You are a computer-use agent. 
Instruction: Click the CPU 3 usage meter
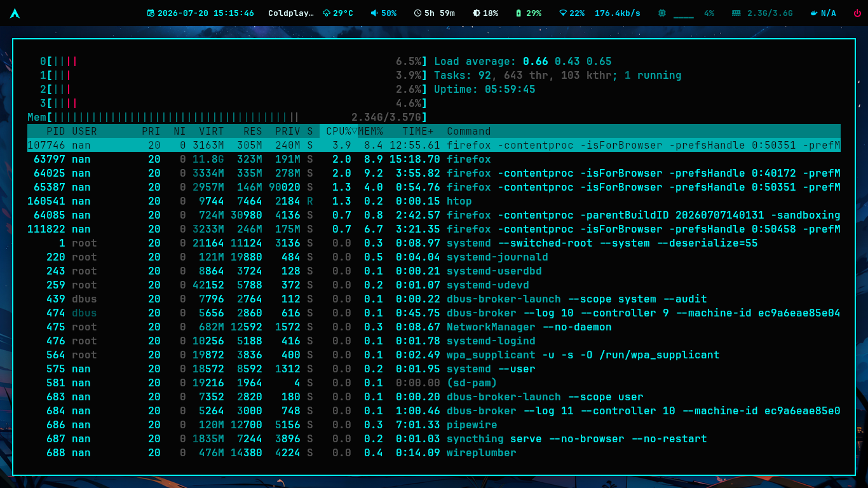[x=234, y=103]
